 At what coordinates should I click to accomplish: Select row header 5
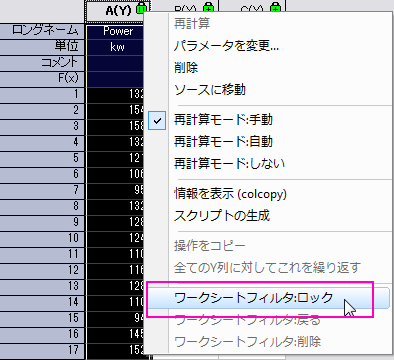point(43,158)
